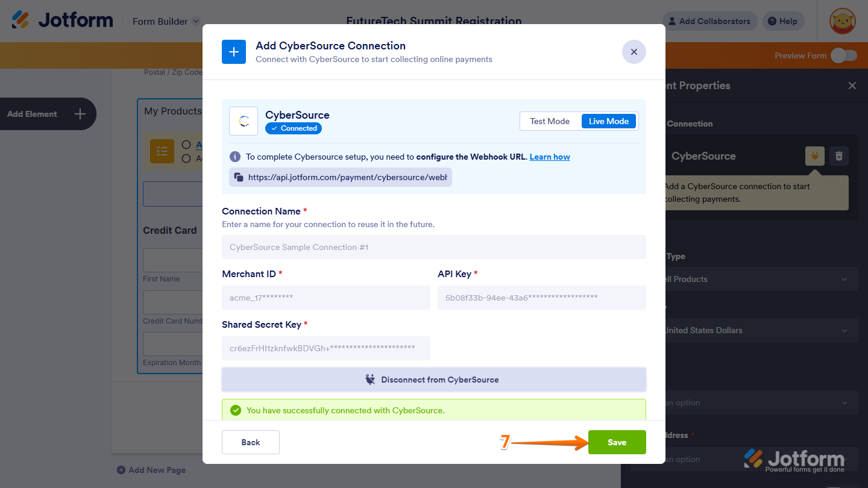This screenshot has width=868, height=488.
Task: Click the Back button
Action: [251, 442]
